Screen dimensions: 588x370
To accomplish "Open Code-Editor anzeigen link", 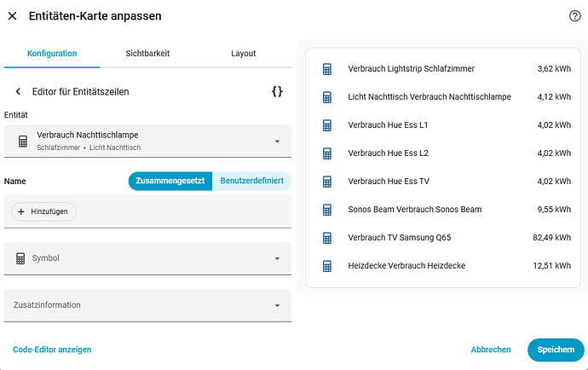I will 52,350.
